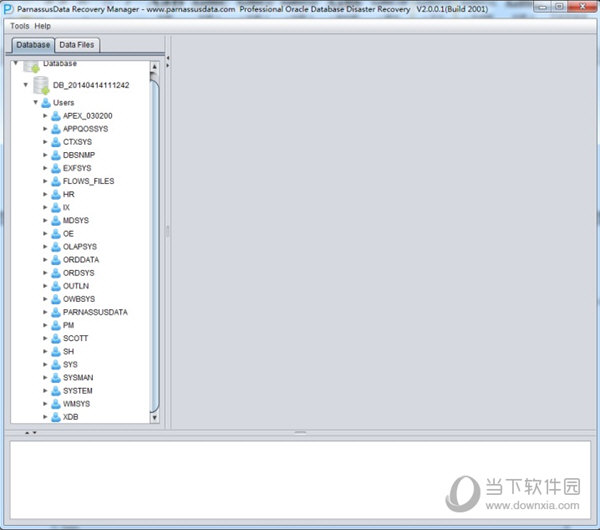Click the DBSNMP user icon
This screenshot has height=530, width=600.
(56, 155)
